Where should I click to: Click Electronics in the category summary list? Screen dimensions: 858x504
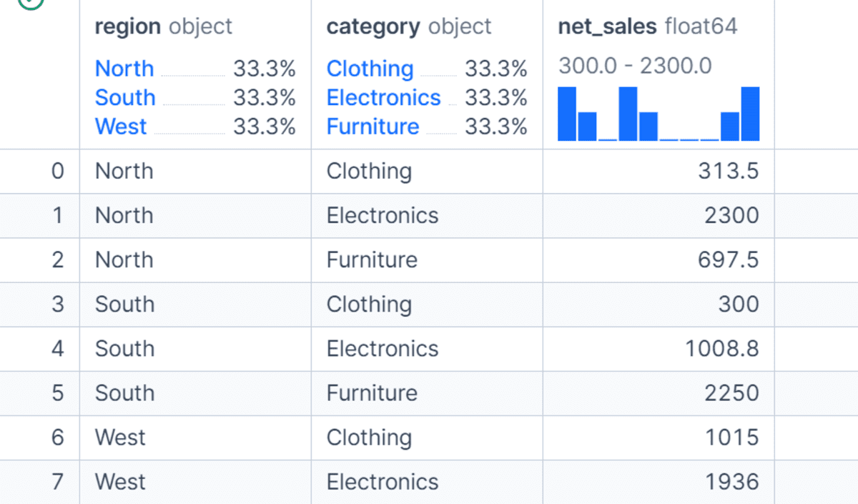384,97
